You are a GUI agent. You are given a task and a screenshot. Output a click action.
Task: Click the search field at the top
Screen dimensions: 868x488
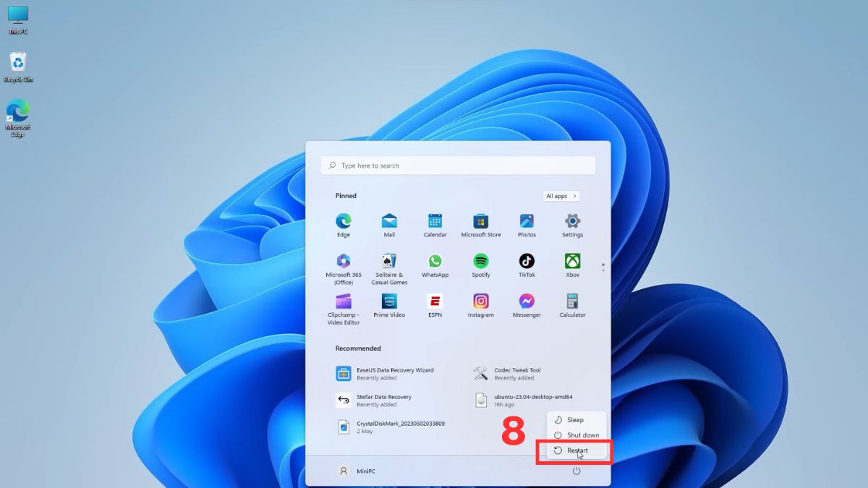tap(458, 165)
